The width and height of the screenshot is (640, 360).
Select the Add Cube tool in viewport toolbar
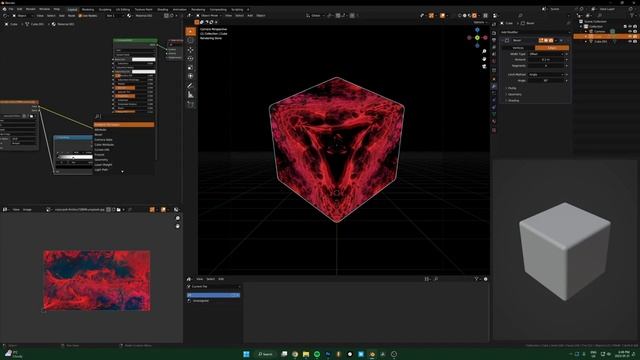191,104
